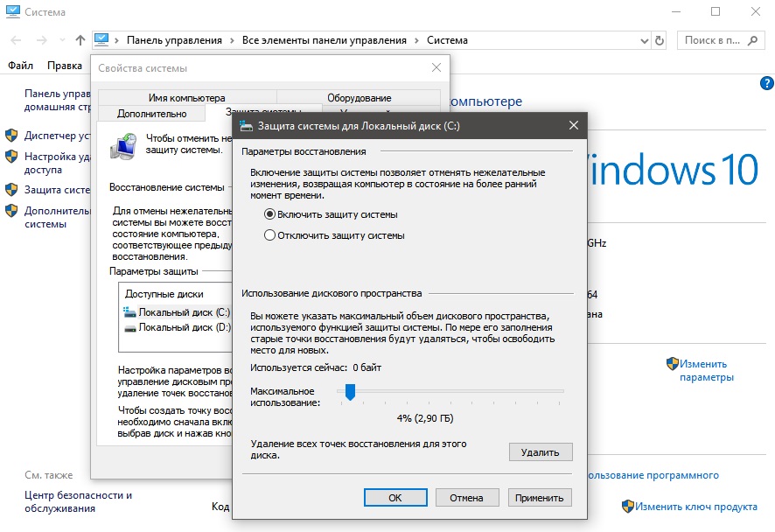Image resolution: width=775 pixels, height=532 pixels.
Task: Click the magnifier search icon
Action: click(x=753, y=40)
